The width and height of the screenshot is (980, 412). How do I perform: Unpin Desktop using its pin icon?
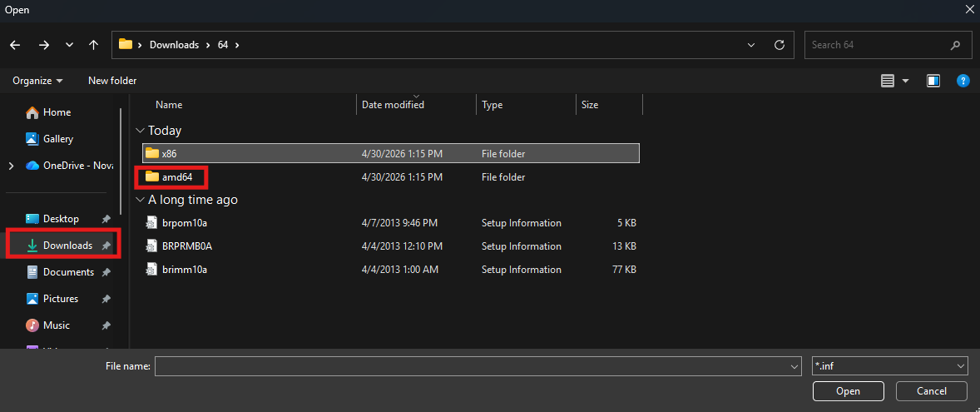click(106, 220)
